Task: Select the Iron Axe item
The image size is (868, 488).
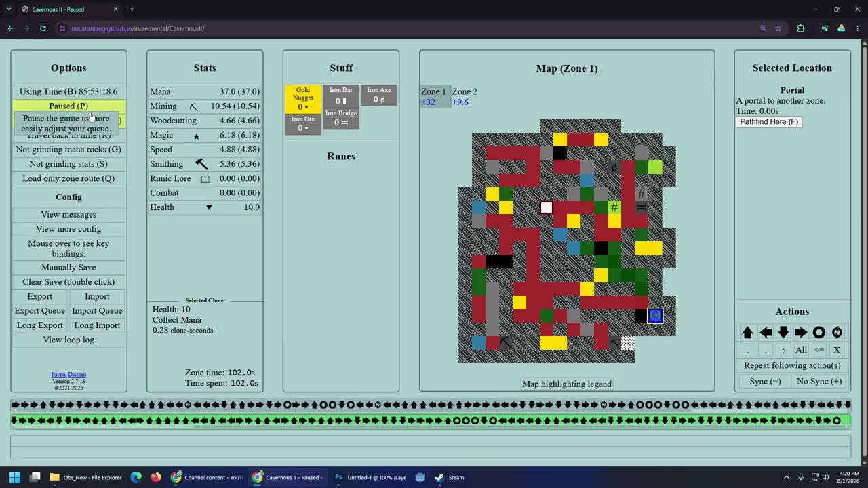Action: tap(379, 96)
